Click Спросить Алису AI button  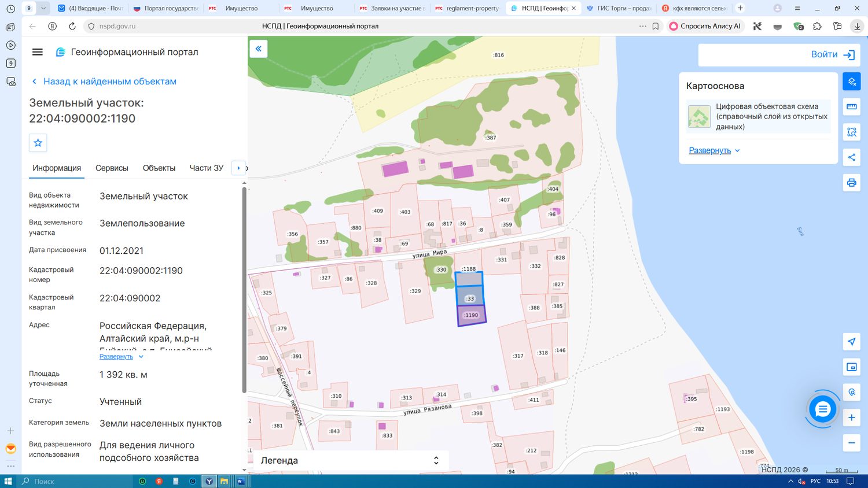tap(705, 26)
